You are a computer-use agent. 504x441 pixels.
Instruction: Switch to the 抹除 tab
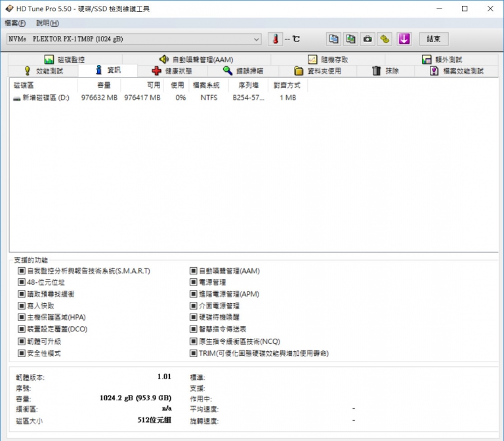click(385, 71)
